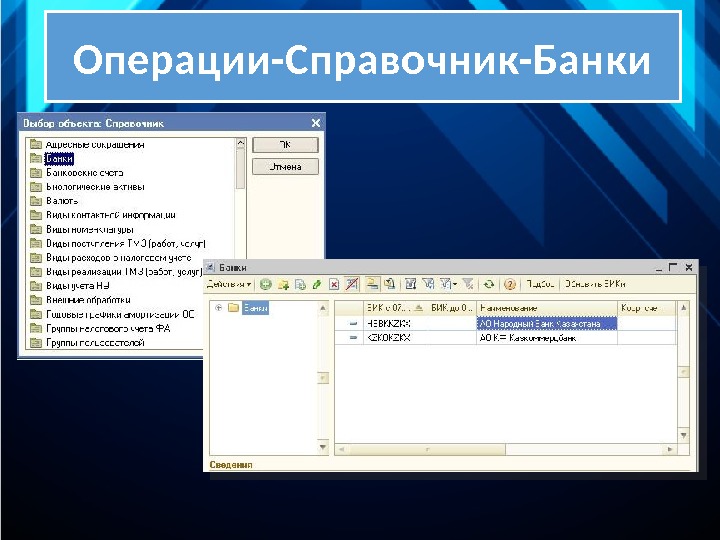Viewport: 720px width, 540px height.
Task: Select Валюты in the list
Action: 62,201
